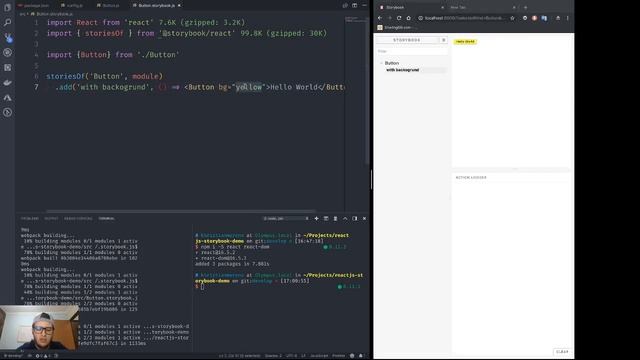Maximize the panel with the chevron up
Image resolution: width=640 pixels, height=360 pixels.
[345, 219]
